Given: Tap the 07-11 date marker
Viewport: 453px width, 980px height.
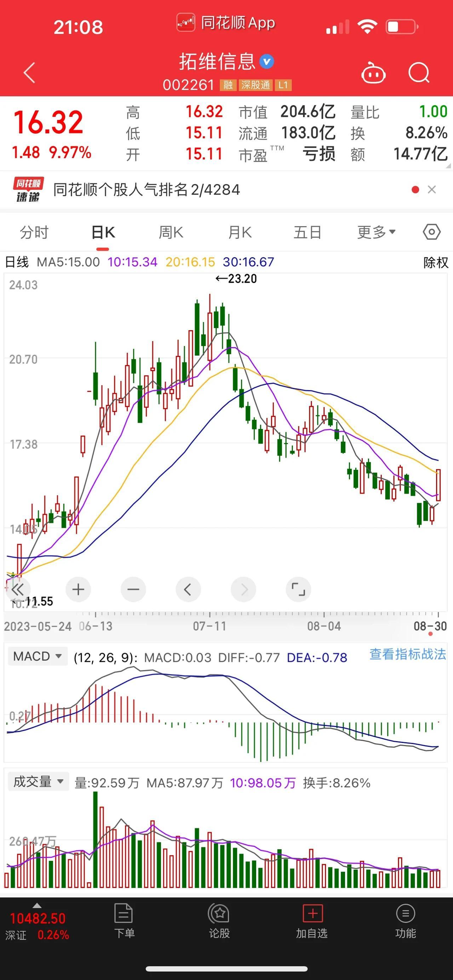Looking at the screenshot, I should 210,626.
